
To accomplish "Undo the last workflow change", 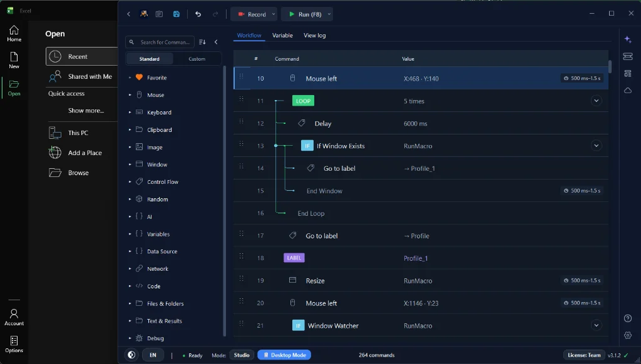I will (x=198, y=14).
